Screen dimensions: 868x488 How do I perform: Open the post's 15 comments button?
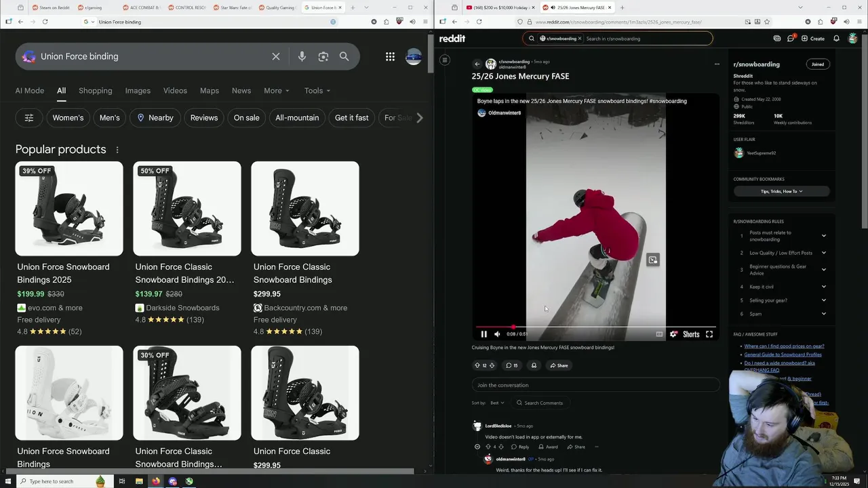(x=511, y=365)
